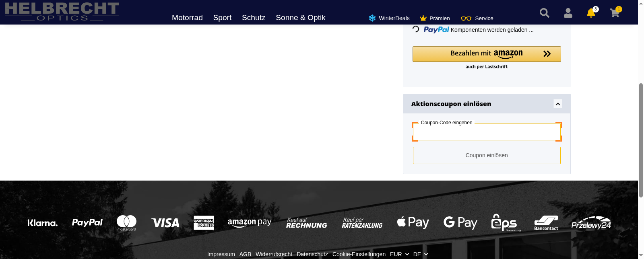Open the Sport menu
The image size is (644, 259).
coord(222,18)
